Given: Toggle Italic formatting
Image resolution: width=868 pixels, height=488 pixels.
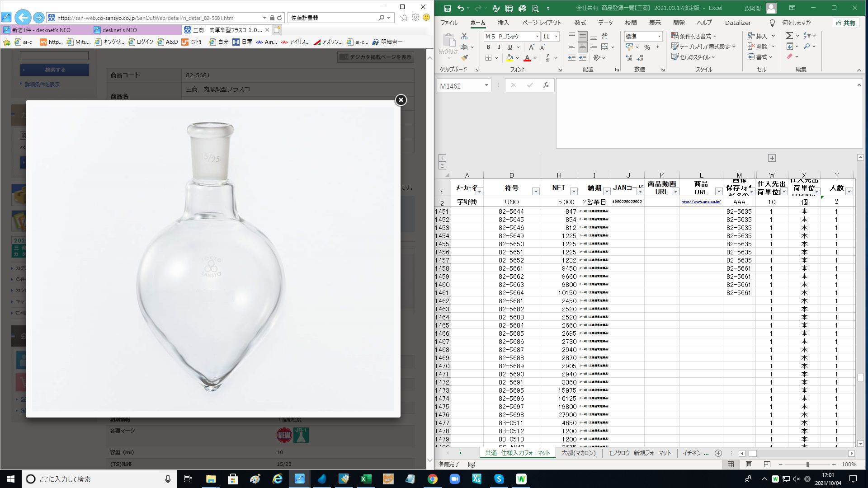Looking at the screenshot, I should [499, 47].
